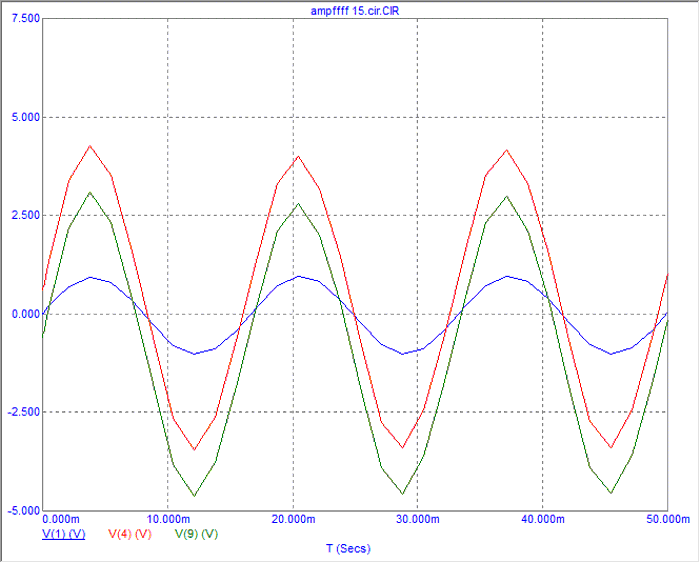
Task: Select the V(9) (V) trace legend label
Action: pos(196,534)
